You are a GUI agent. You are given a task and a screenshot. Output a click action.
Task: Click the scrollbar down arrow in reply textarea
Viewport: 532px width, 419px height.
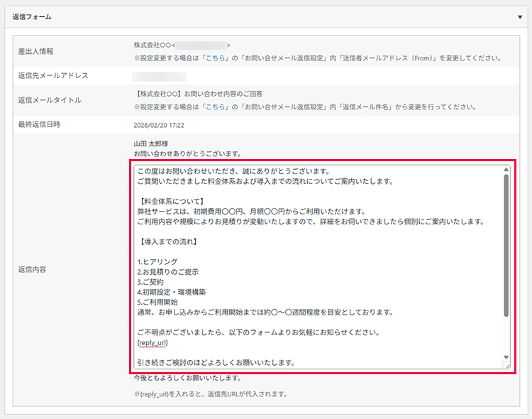point(506,357)
